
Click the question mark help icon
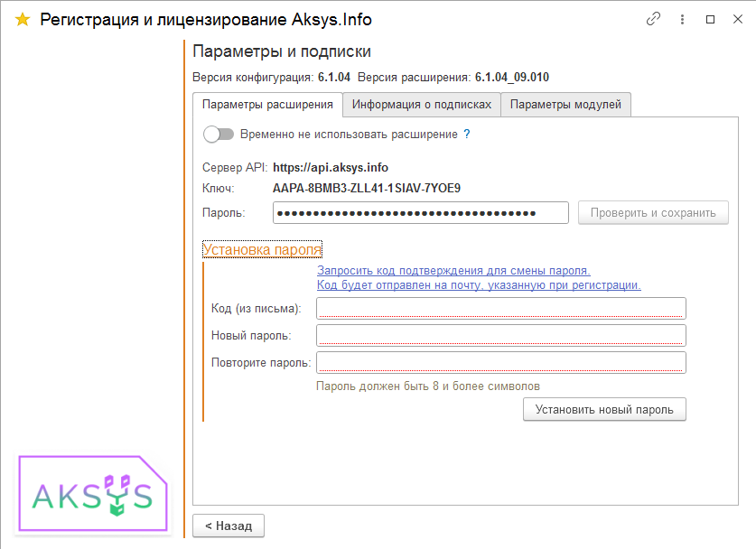coord(467,134)
